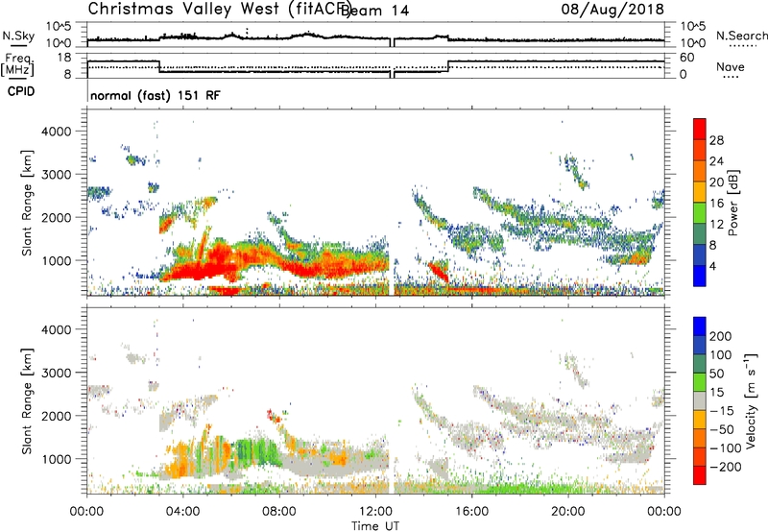Click the '-100' velocity colorbar label
This screenshot has height=532, width=768.
726,447
